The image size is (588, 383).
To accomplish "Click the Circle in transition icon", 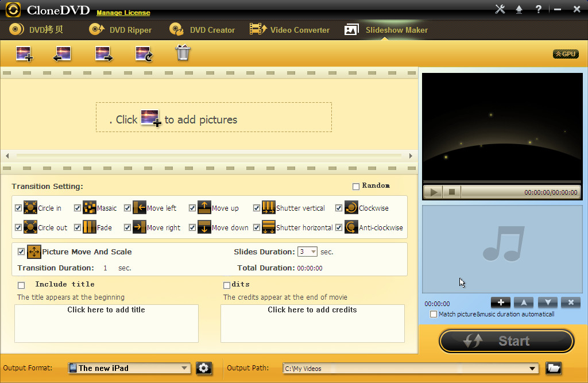I will pyautogui.click(x=30, y=208).
